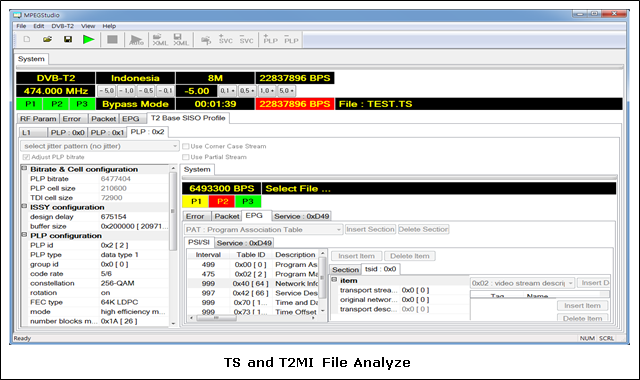Click the add PLP toolbar icon
The height and width of the screenshot is (380, 640).
(270, 40)
